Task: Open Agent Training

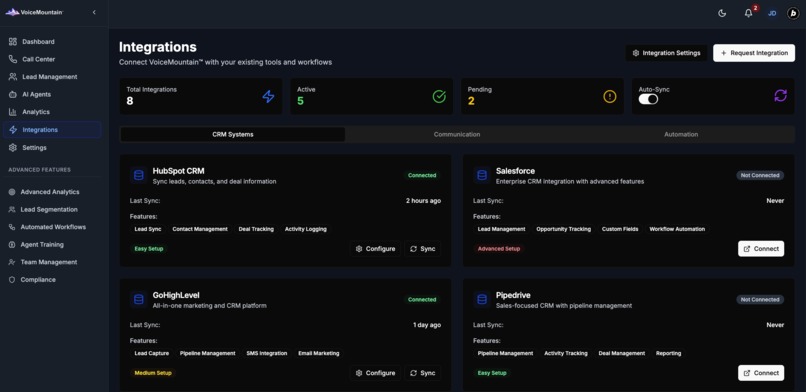Action: click(x=52, y=245)
